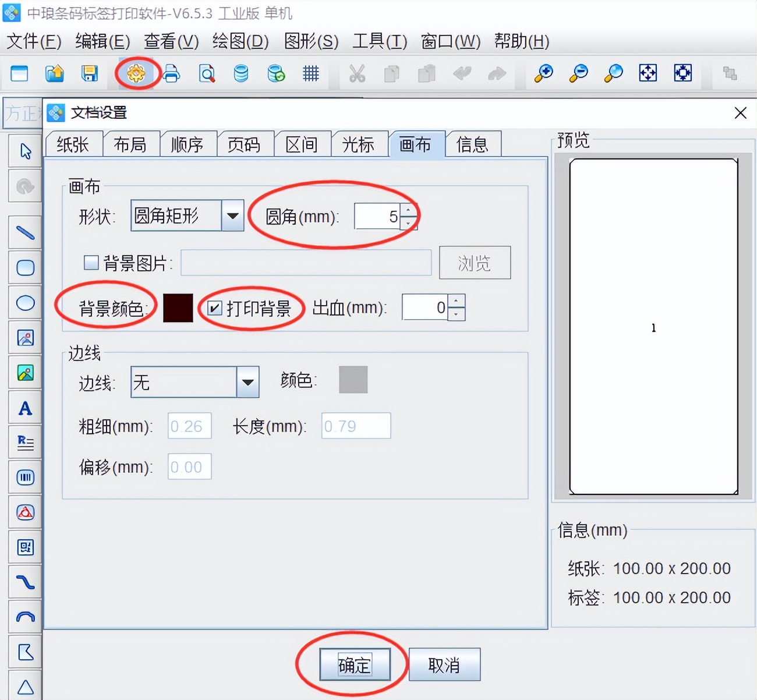757x700 pixels.
Task: Switch to the 顺序 tab
Action: click(x=188, y=144)
